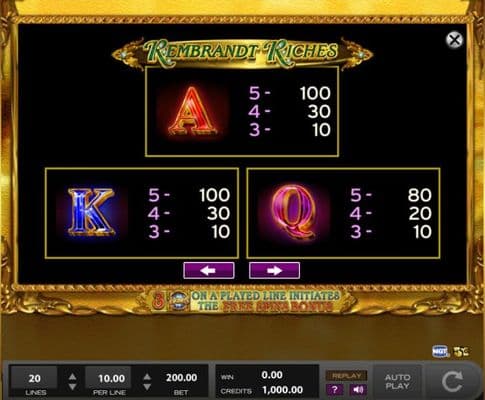Go to the previous paytable page arrow
Screen dimensions: 485x400
(209, 270)
